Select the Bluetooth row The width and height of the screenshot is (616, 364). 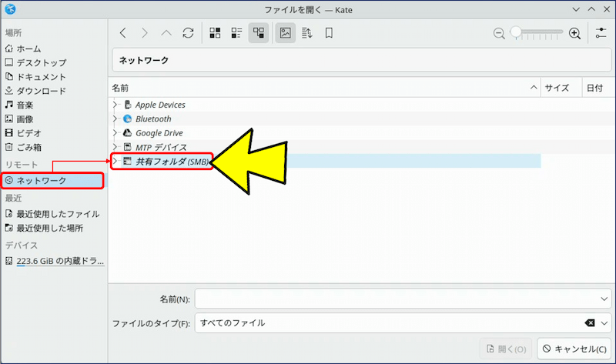(x=326, y=119)
